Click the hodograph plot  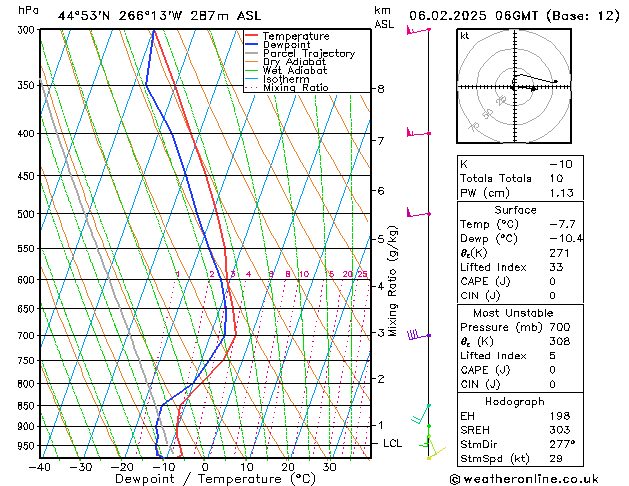514,86
